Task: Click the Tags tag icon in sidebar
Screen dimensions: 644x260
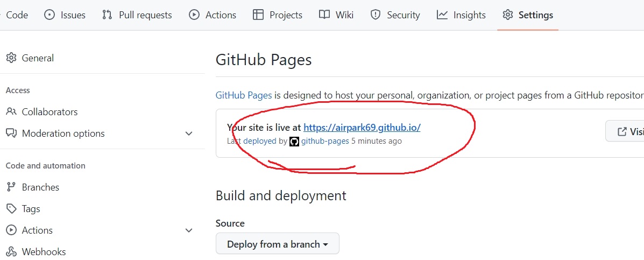Action: coord(11,209)
